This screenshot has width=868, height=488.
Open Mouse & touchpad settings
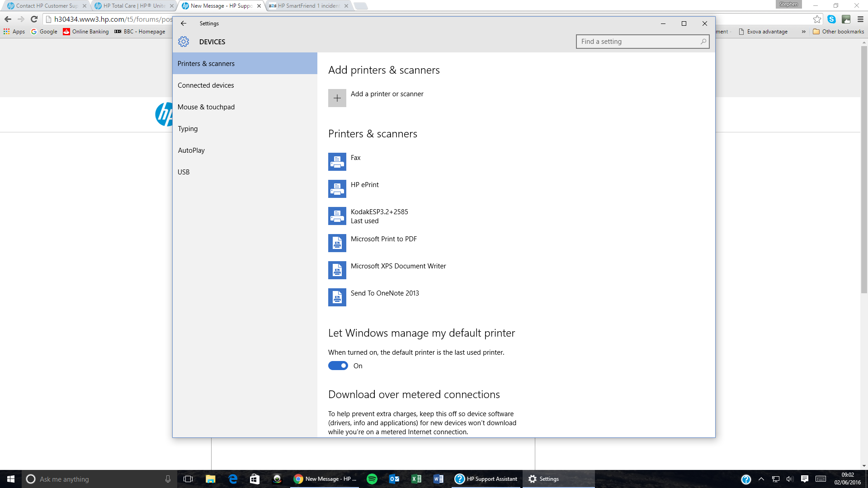(245, 107)
